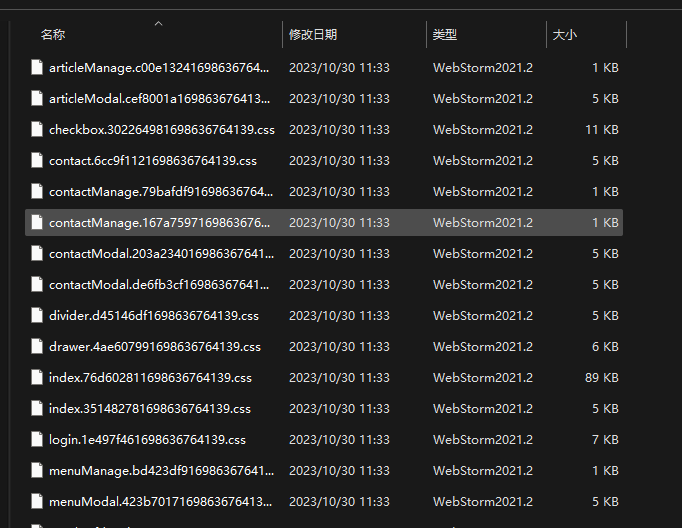
Task: Click the 89 KB size of index.76d60281
Action: point(603,378)
